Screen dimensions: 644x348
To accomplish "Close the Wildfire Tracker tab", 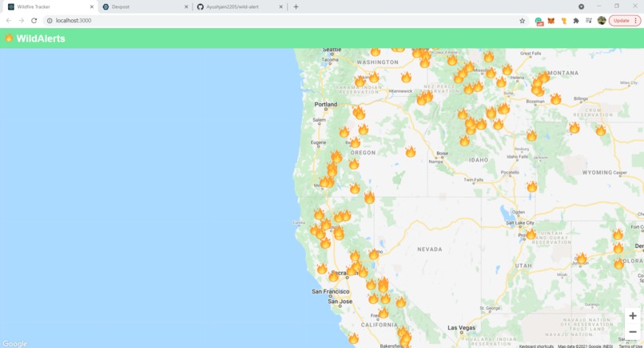I will [92, 6].
